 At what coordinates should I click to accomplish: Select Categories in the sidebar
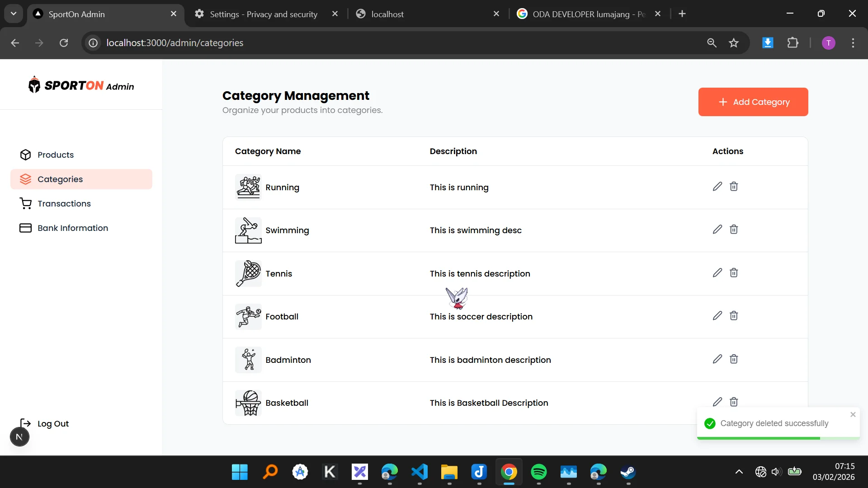click(x=81, y=179)
